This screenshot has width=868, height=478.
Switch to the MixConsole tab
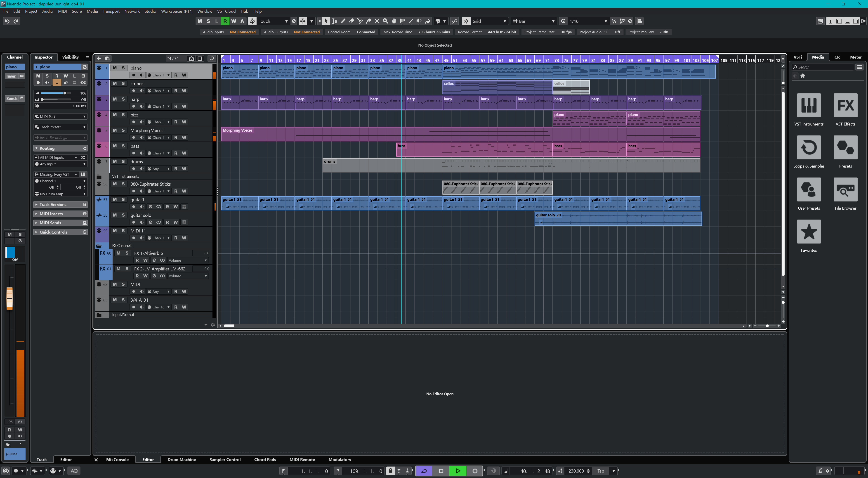pyautogui.click(x=117, y=459)
